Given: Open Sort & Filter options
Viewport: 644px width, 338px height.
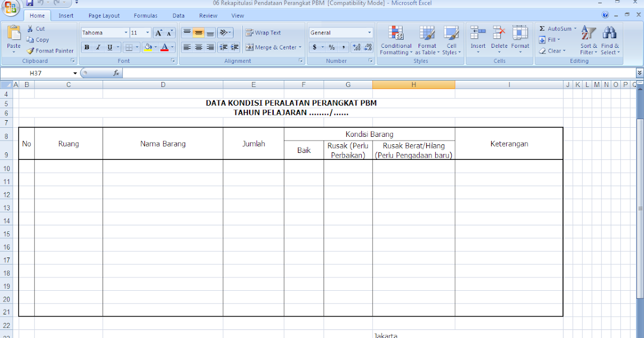Looking at the screenshot, I should tap(588, 40).
